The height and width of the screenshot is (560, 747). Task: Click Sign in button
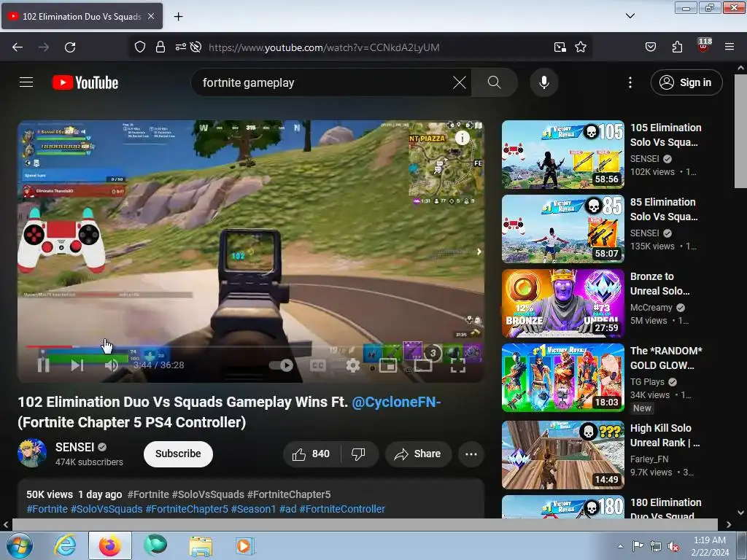coord(686,82)
